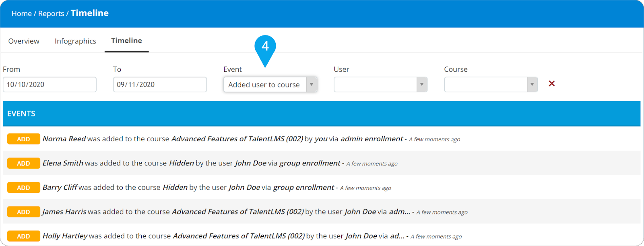The width and height of the screenshot is (644, 246).
Task: Click the To date field 09/11/2020
Action: click(160, 85)
